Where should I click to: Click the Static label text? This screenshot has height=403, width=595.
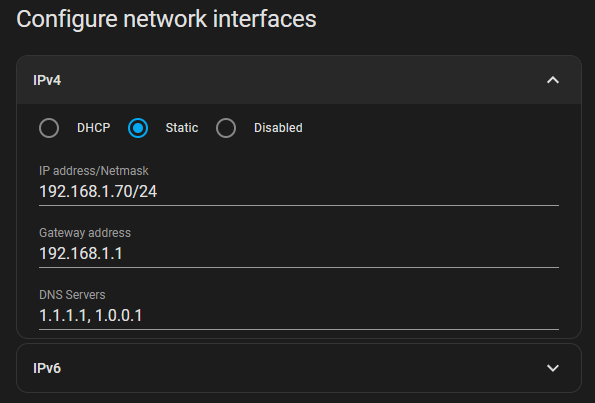[x=182, y=128]
